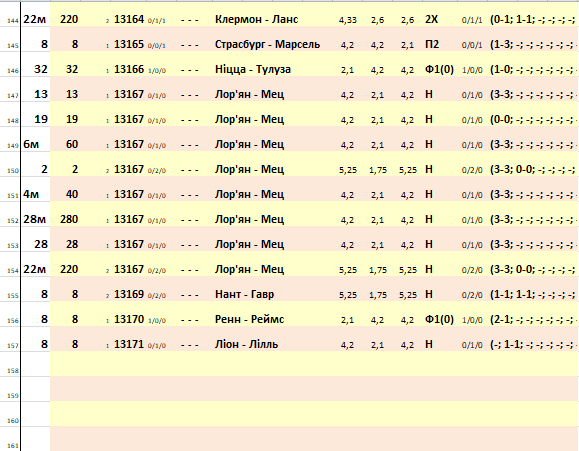The height and width of the screenshot is (451, 579).
Task: Click 'Н' result cell in Нант - Гавр row
Action: pos(429,294)
